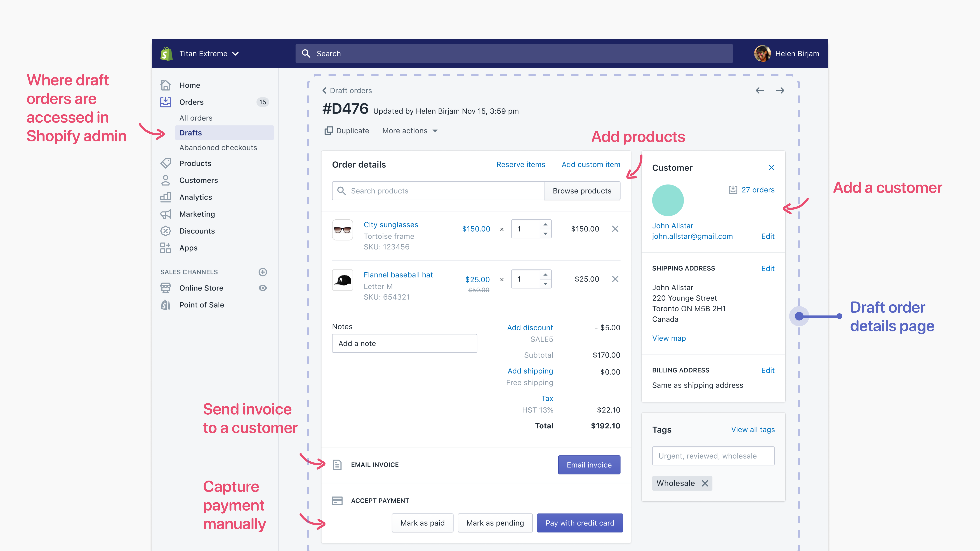Click the Browse products button
Image resolution: width=980 pixels, height=551 pixels.
click(x=582, y=191)
